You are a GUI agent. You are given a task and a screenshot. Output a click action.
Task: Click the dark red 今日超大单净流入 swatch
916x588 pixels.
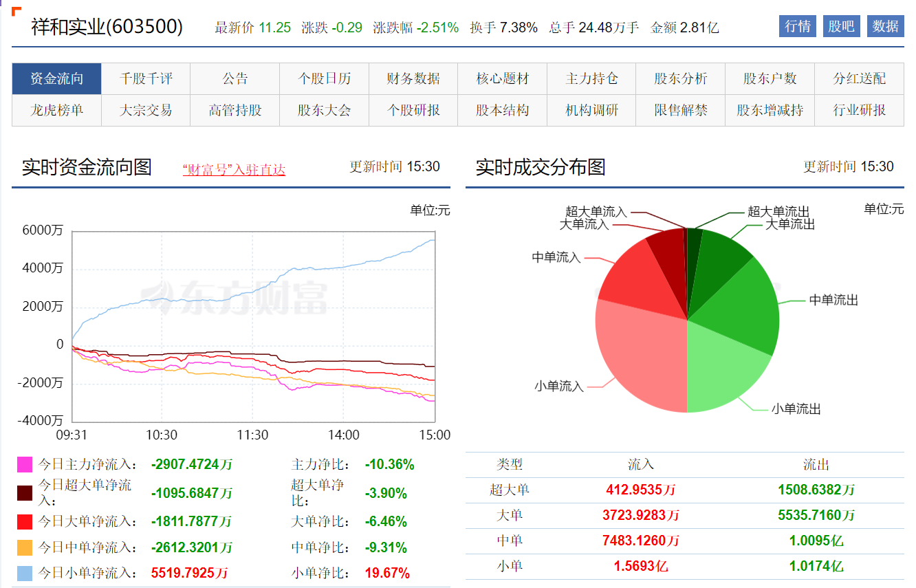tap(25, 493)
